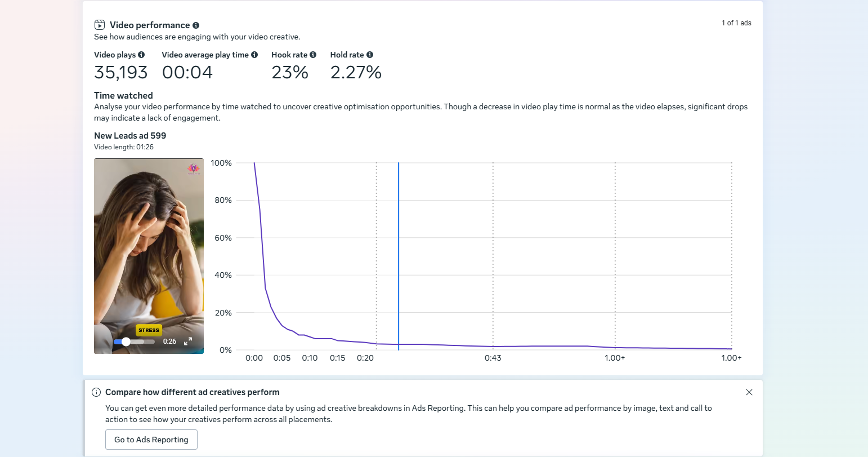Click the 35,193 video plays value
The height and width of the screenshot is (457, 868).
120,72
